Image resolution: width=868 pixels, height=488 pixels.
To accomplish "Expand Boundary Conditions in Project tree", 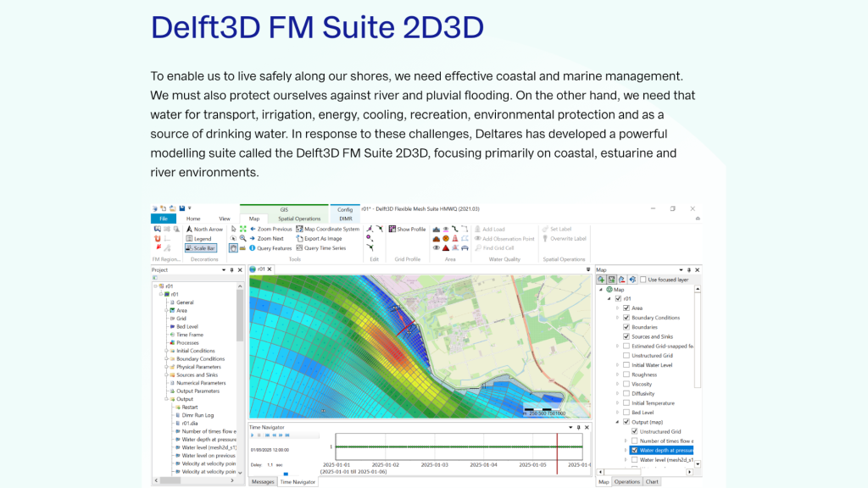I will pos(167,358).
